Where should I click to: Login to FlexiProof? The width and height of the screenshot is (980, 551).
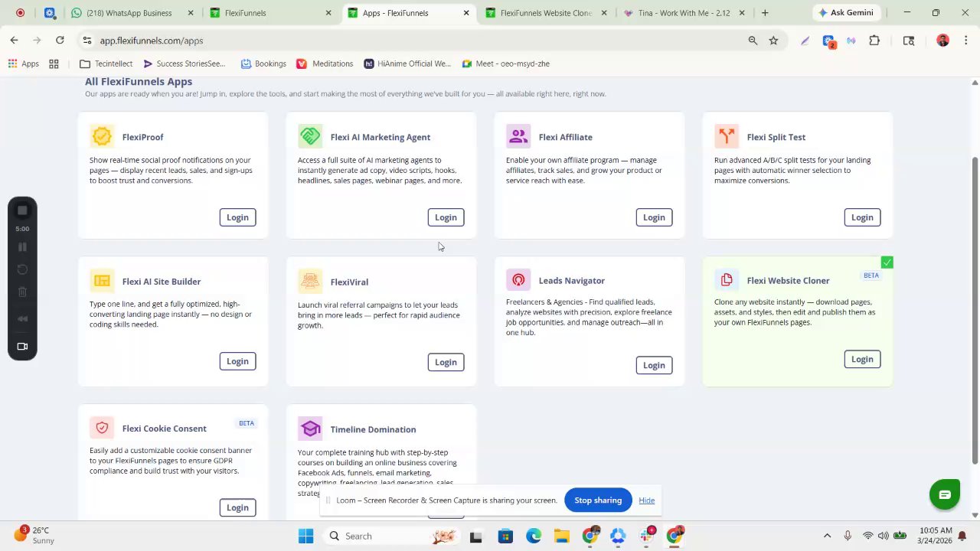coord(237,217)
